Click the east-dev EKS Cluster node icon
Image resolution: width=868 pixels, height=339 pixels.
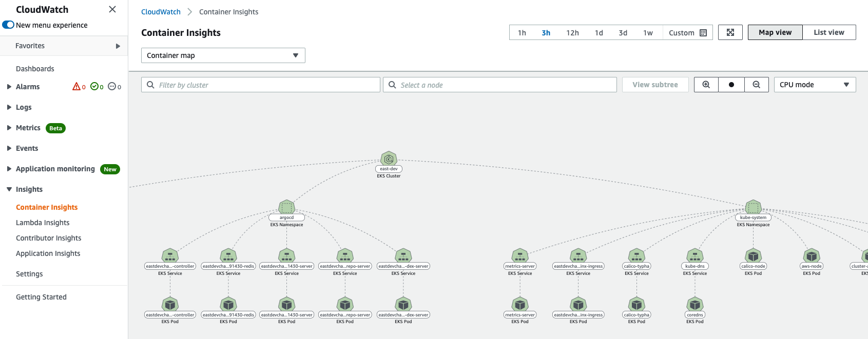point(389,159)
